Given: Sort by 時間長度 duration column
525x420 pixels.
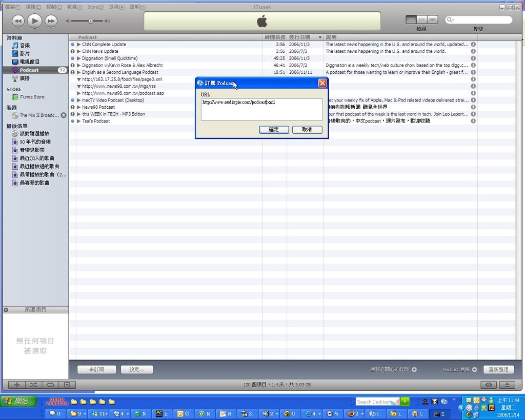Looking at the screenshot, I should click(275, 37).
